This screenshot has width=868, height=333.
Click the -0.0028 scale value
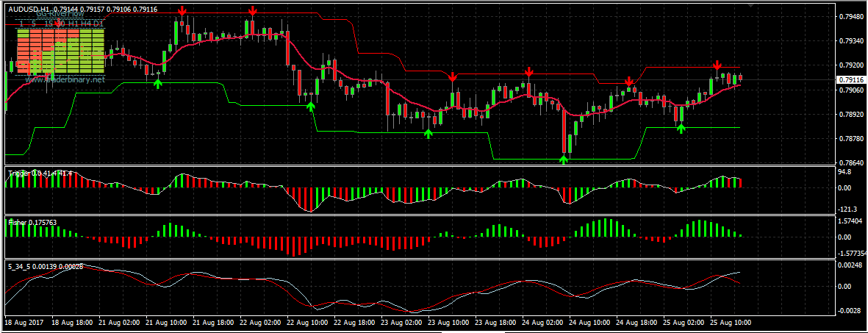point(850,312)
